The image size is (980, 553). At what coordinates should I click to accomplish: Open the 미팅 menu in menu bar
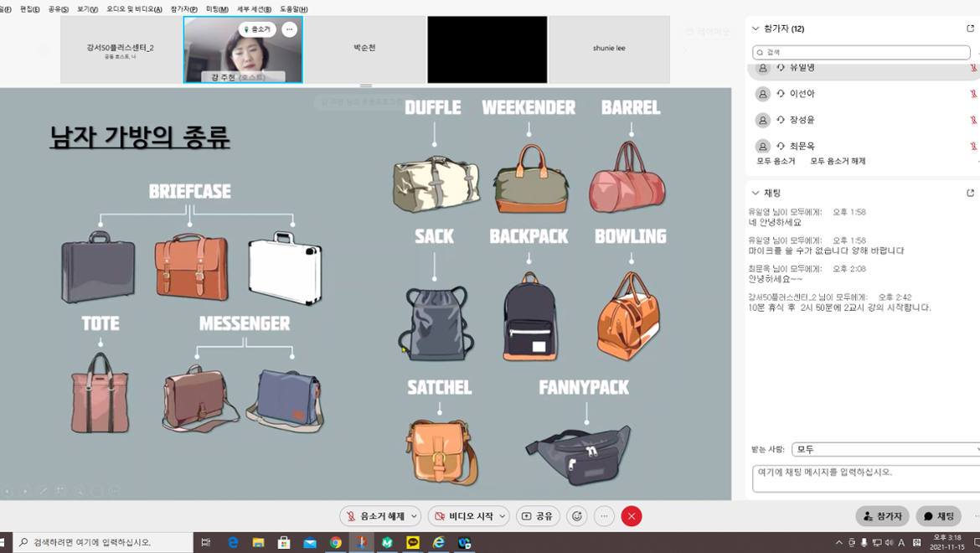(217, 9)
